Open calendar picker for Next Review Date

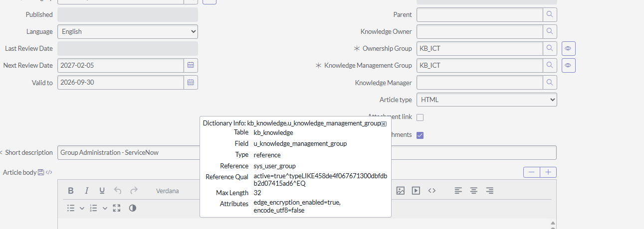coord(191,65)
